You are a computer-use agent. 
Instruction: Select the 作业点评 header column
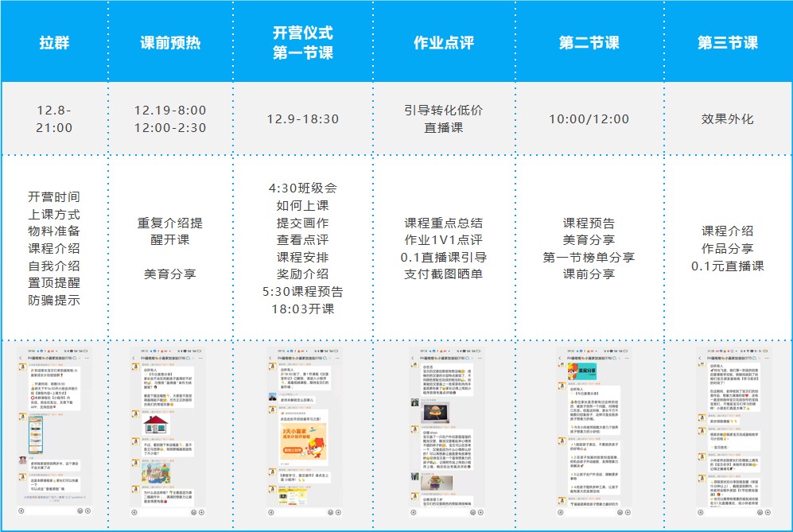click(x=444, y=42)
